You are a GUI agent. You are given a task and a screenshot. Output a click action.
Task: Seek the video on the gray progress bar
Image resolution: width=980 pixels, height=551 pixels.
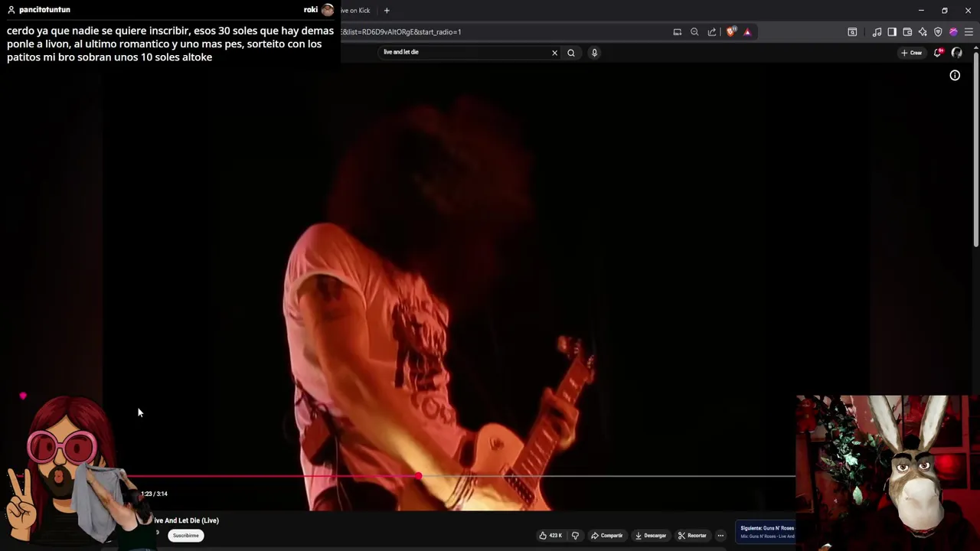[x=609, y=476]
